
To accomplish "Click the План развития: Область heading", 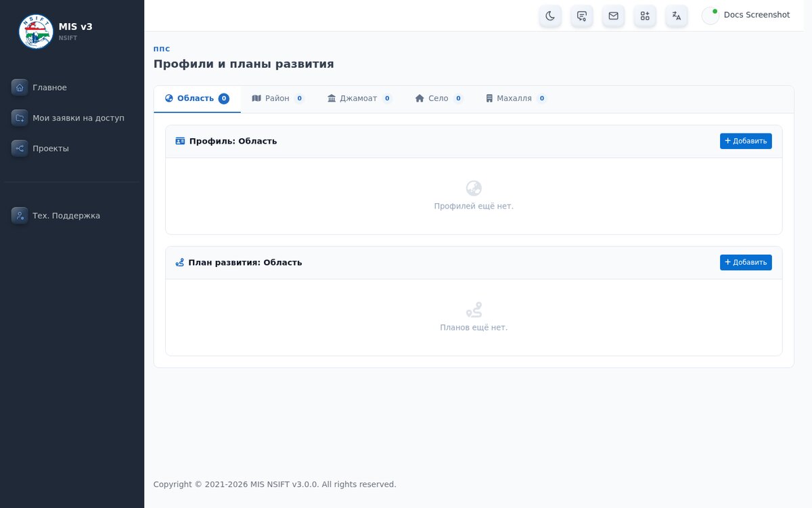I will click(245, 262).
